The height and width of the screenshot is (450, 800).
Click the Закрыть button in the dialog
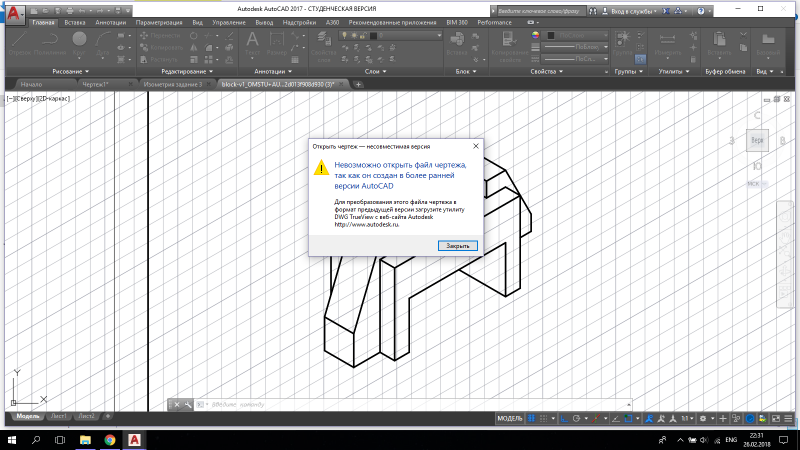point(458,246)
